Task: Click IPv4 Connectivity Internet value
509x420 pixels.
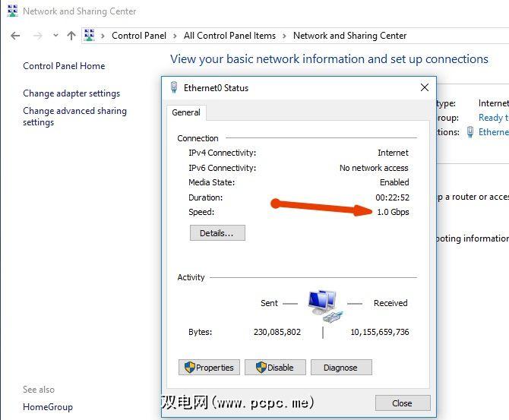Action: [393, 153]
